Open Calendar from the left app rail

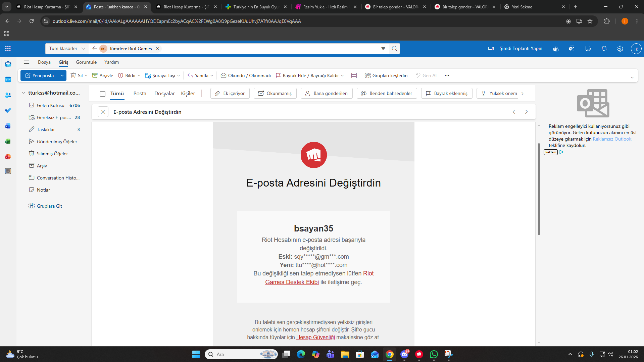click(8, 80)
